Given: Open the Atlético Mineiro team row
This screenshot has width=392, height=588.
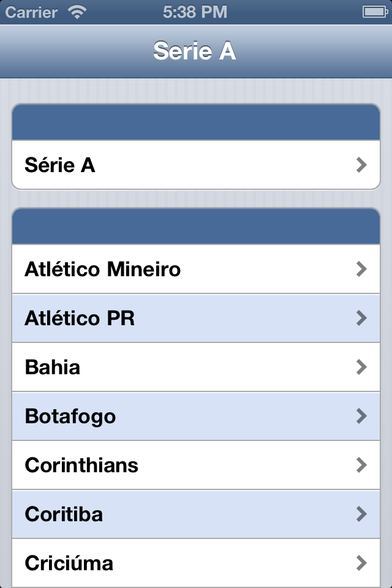Looking at the screenshot, I should point(103,269).
